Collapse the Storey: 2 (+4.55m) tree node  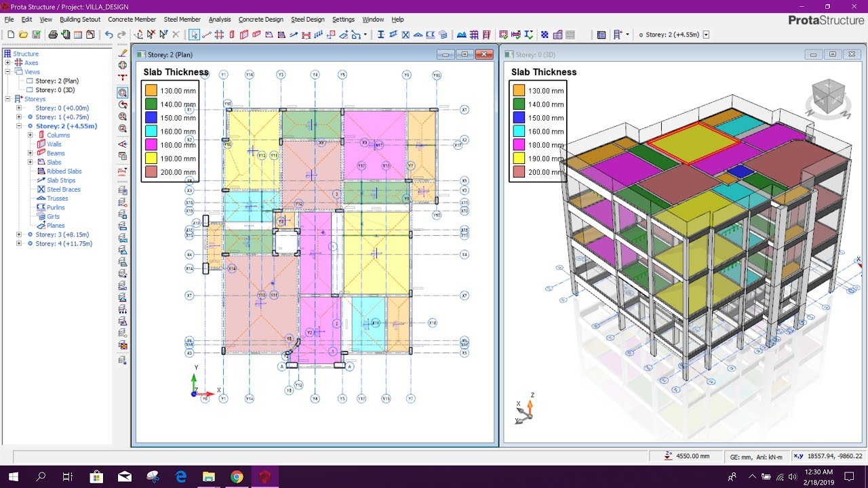click(x=20, y=126)
